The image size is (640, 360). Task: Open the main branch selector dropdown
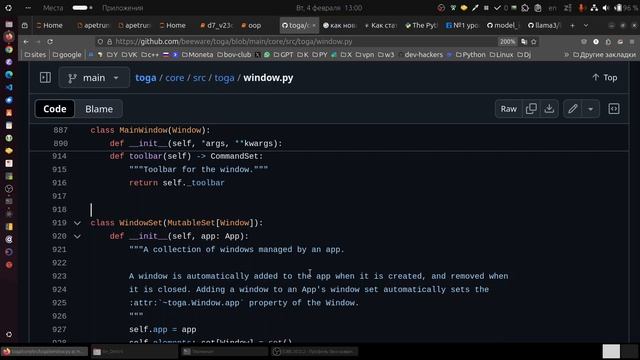click(94, 78)
